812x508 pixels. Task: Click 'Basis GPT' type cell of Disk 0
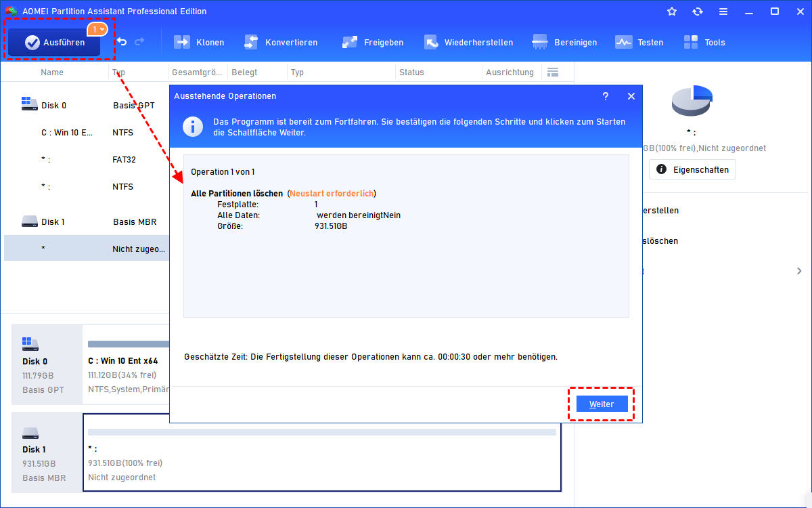[133, 106]
